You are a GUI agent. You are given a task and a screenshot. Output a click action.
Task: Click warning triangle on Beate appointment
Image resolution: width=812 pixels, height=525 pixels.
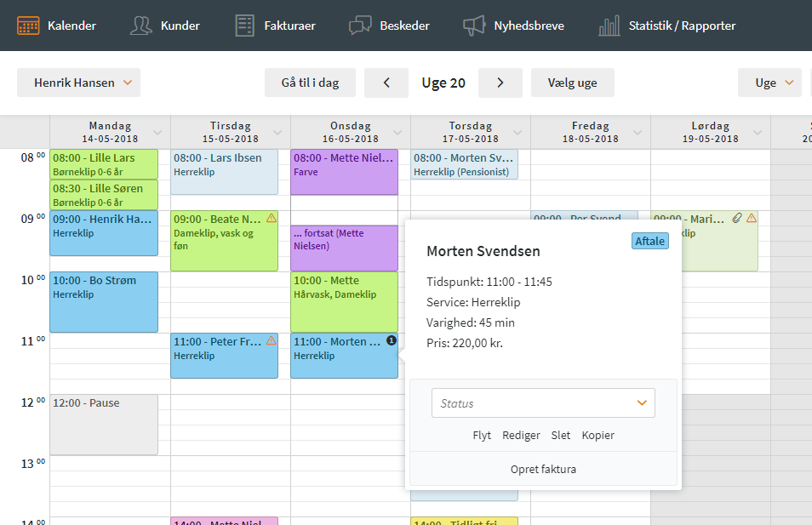tap(272, 219)
